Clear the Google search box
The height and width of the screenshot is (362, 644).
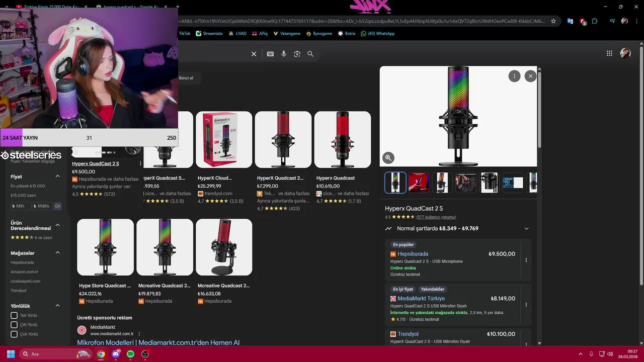pos(254,54)
